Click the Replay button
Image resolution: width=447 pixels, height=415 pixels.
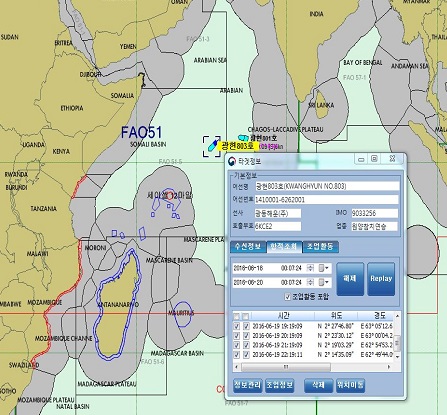click(381, 279)
